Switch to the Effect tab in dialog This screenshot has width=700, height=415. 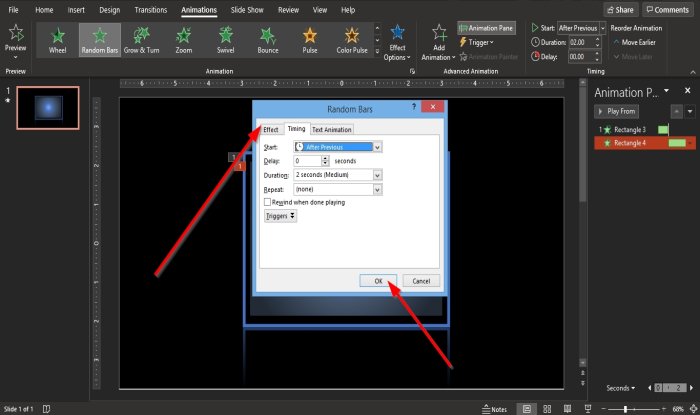click(271, 129)
